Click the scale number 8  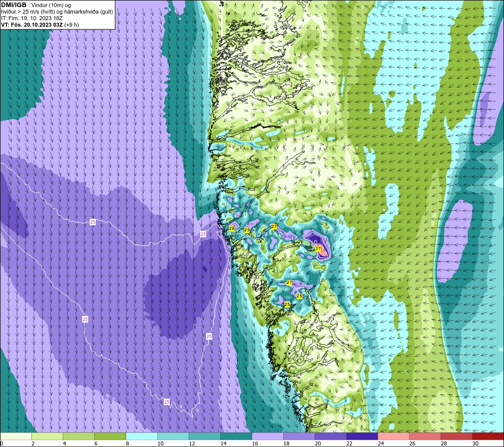[128, 443]
